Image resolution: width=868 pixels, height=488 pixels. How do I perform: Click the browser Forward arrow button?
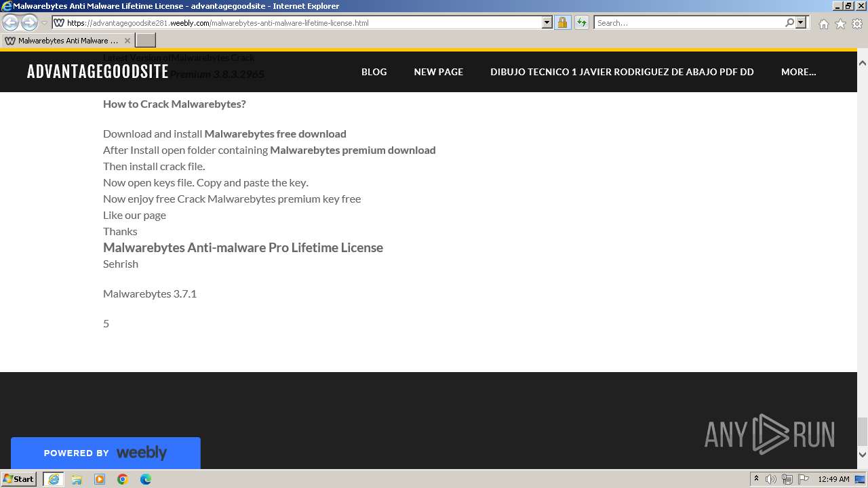click(29, 22)
